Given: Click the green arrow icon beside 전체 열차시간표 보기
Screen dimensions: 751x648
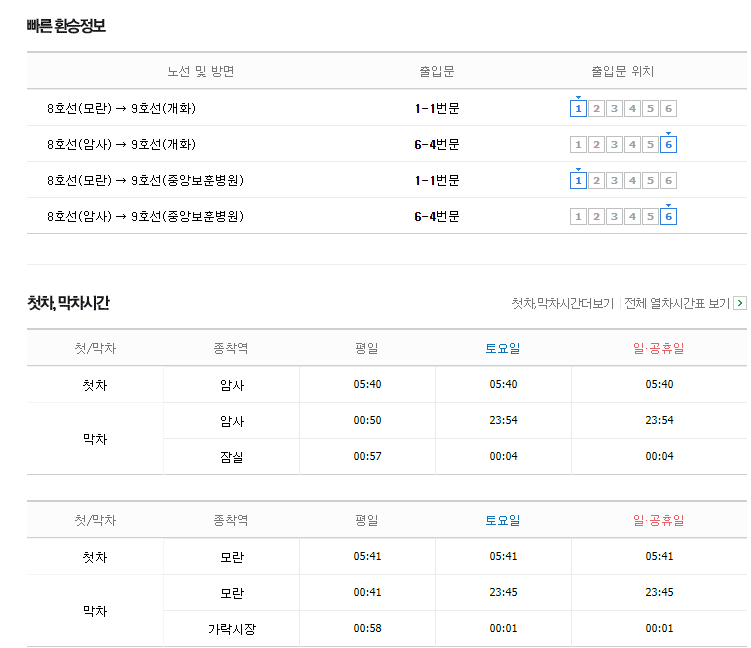Looking at the screenshot, I should [740, 303].
